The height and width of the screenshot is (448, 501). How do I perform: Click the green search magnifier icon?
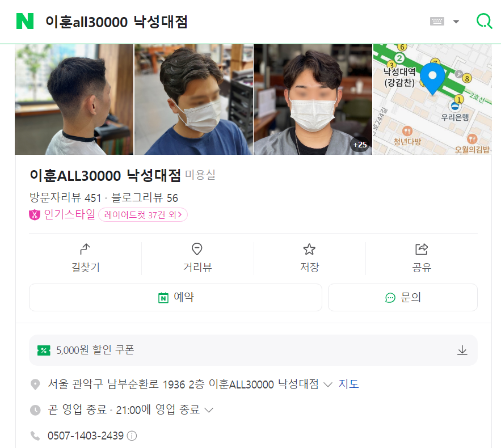tap(484, 21)
